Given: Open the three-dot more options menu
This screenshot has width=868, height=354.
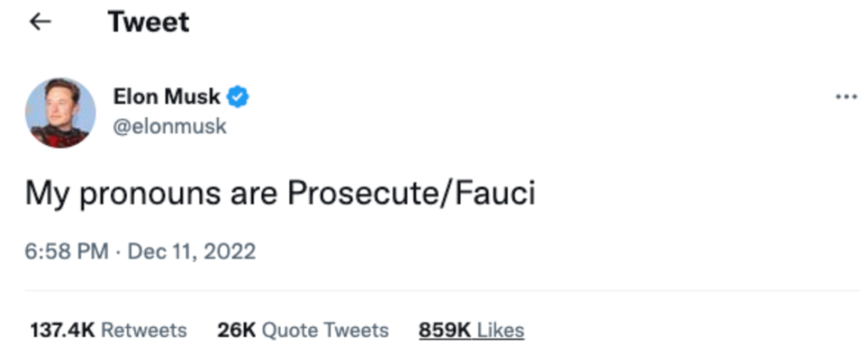Looking at the screenshot, I should click(x=845, y=97).
